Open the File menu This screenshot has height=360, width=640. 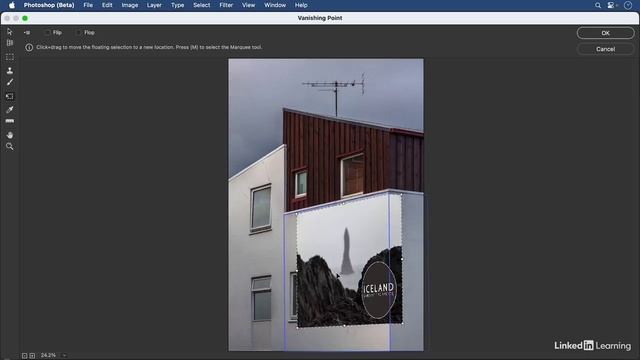tap(88, 5)
